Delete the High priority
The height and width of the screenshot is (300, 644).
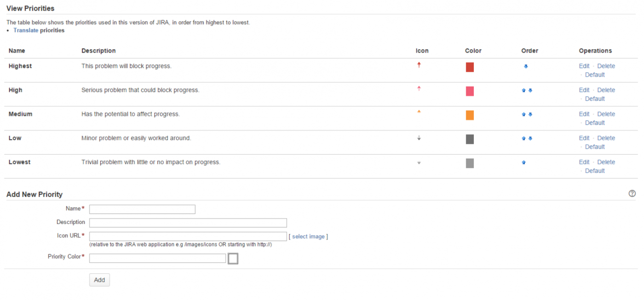606,90
